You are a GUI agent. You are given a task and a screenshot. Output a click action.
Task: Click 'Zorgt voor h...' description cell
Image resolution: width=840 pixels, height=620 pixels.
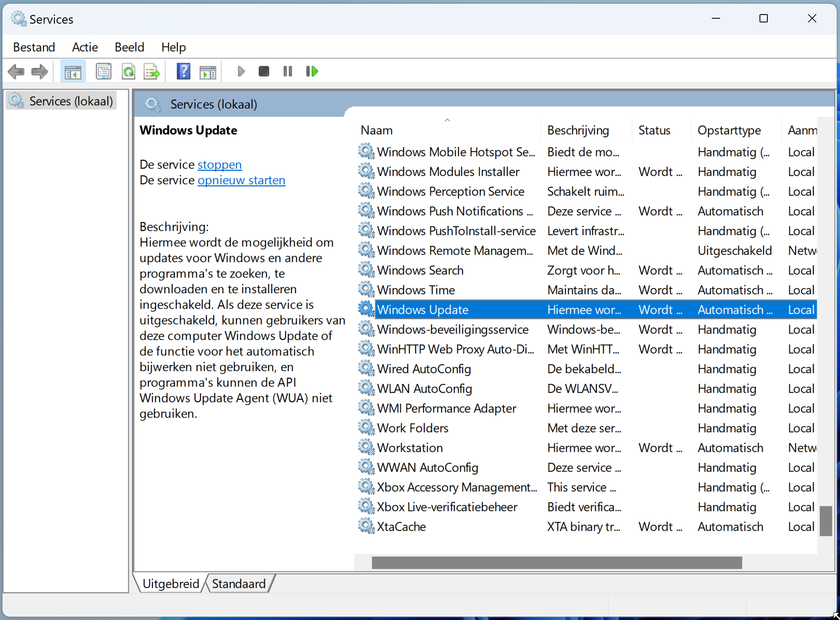pos(584,270)
